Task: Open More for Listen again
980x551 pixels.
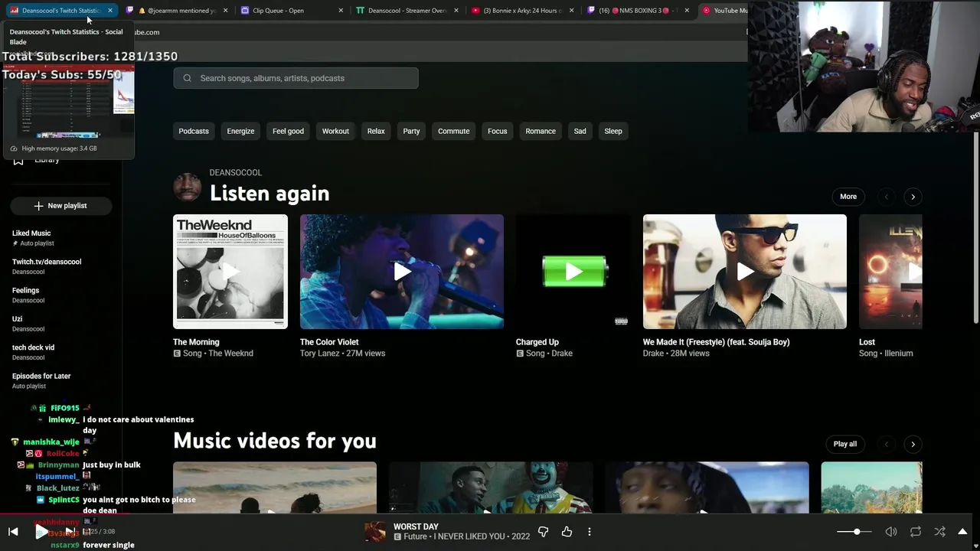Action: pyautogui.click(x=848, y=197)
